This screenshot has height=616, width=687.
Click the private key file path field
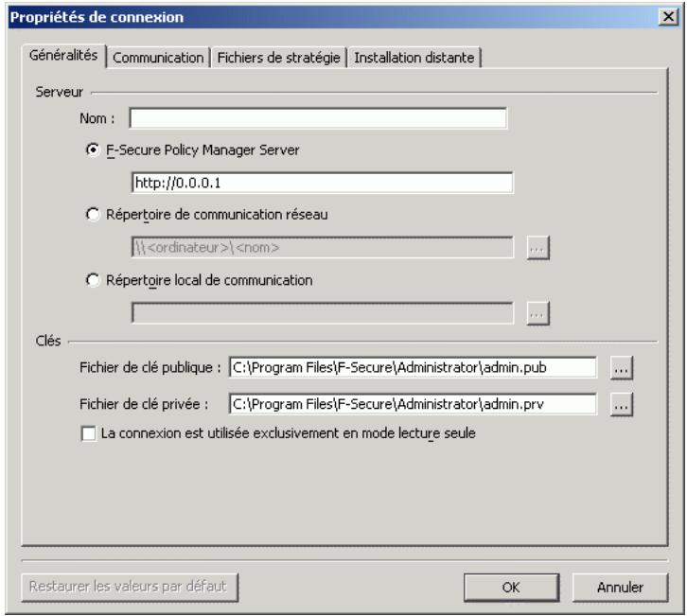pyautogui.click(x=413, y=404)
